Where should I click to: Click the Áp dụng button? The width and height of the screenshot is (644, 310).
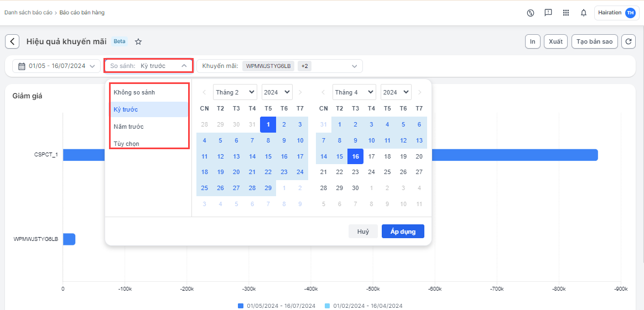[403, 232]
